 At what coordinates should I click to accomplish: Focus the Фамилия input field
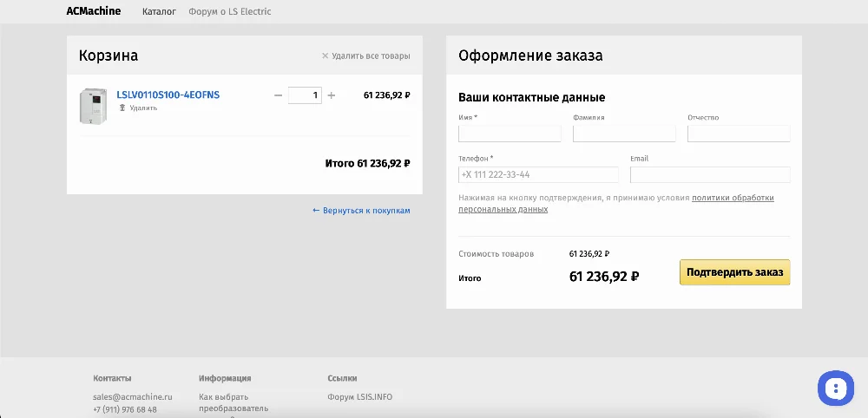pos(624,134)
